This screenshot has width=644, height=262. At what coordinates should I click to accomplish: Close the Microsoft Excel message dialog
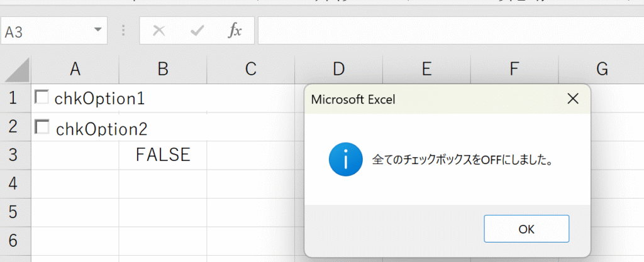tap(572, 99)
